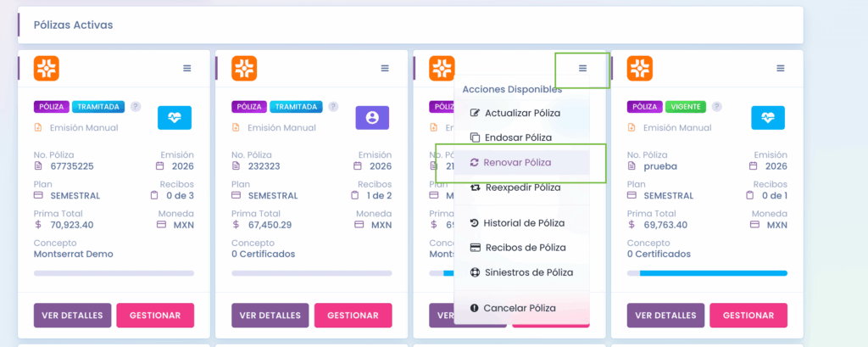Click the Pólizas Activas section heading
Viewport: 868px width, 347px height.
coord(73,25)
